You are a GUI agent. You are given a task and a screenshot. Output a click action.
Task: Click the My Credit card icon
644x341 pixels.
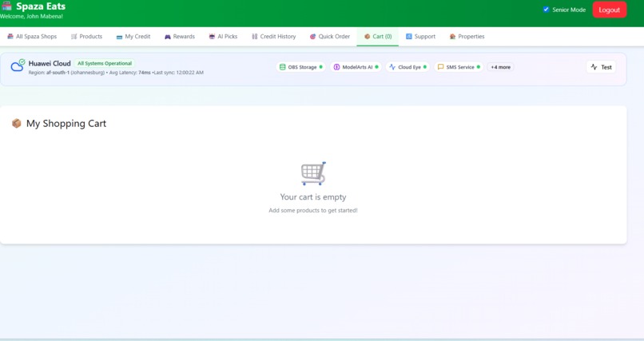tap(119, 37)
